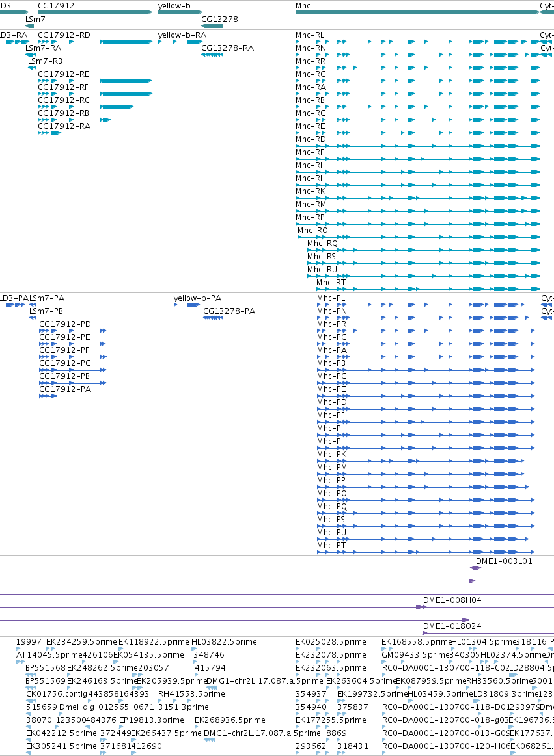Open transcript CG17912-RE
Image resolution: width=554 pixels, height=756 pixels.
point(64,74)
